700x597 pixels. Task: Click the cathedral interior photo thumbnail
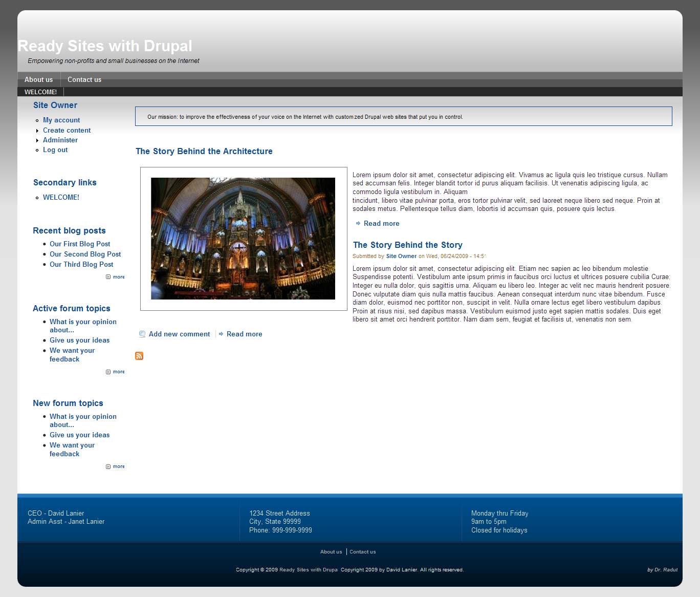click(x=243, y=239)
